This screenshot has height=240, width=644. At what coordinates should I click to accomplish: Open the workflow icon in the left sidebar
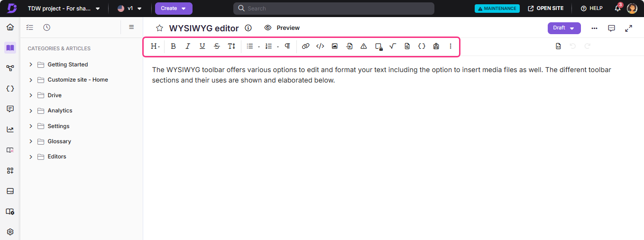point(10,68)
